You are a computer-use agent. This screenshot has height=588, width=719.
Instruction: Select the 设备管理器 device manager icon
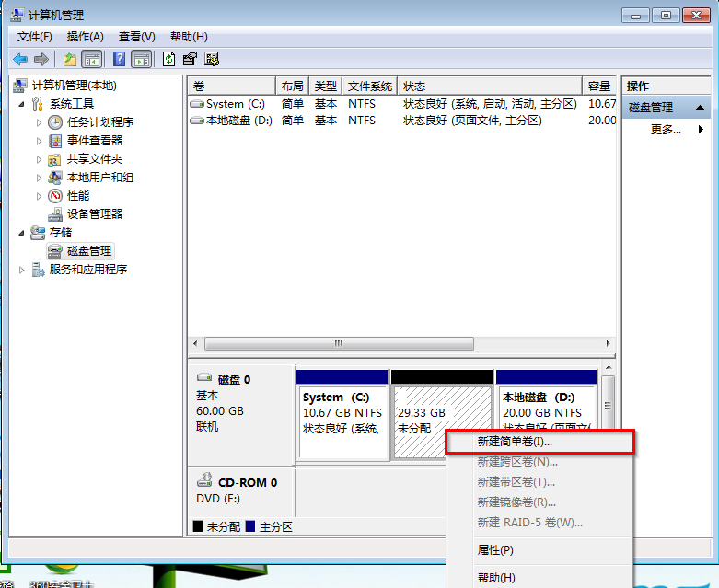coord(56,214)
